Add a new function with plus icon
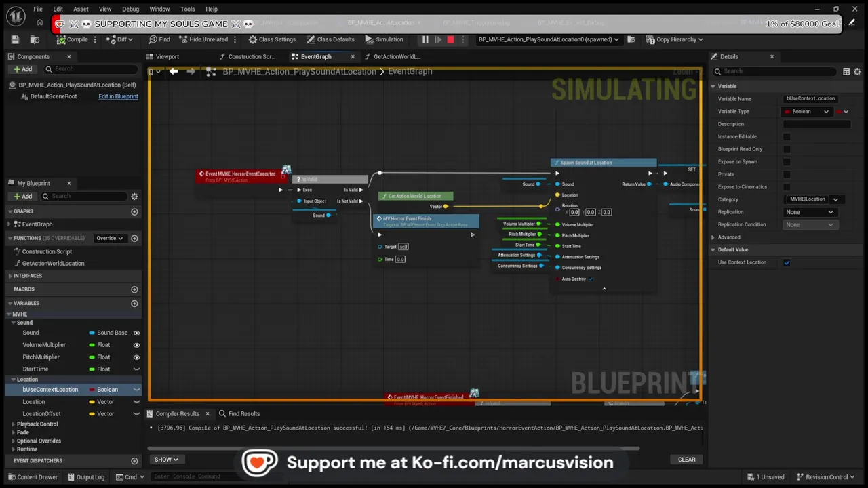 click(x=134, y=238)
